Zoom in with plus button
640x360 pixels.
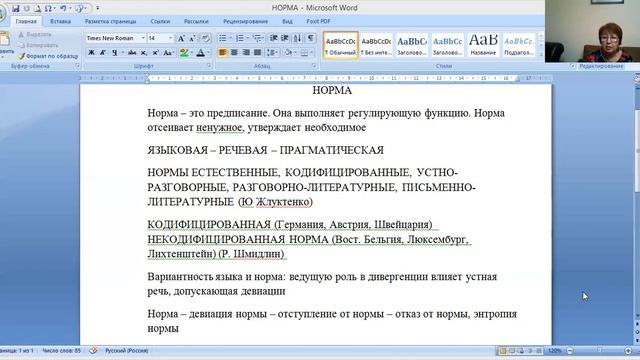628,351
